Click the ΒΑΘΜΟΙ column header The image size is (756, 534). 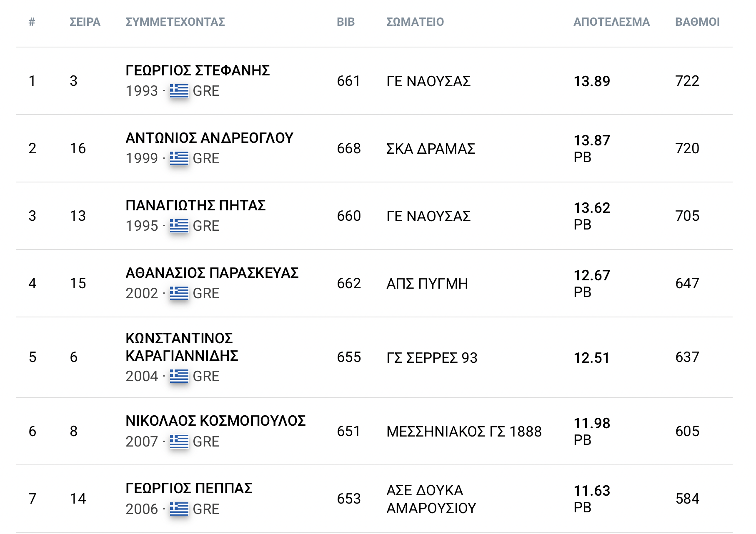pos(697,22)
